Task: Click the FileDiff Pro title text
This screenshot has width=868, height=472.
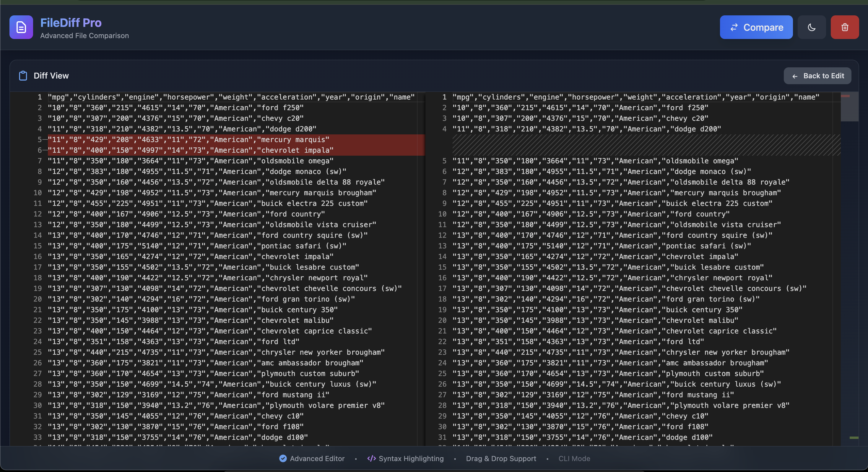Action: [x=71, y=22]
